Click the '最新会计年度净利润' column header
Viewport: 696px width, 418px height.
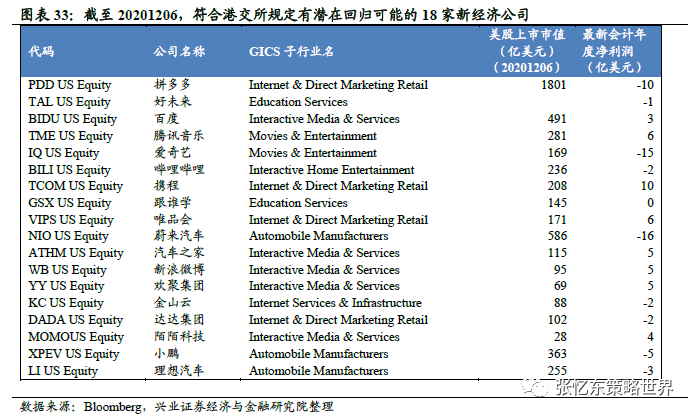click(x=614, y=51)
